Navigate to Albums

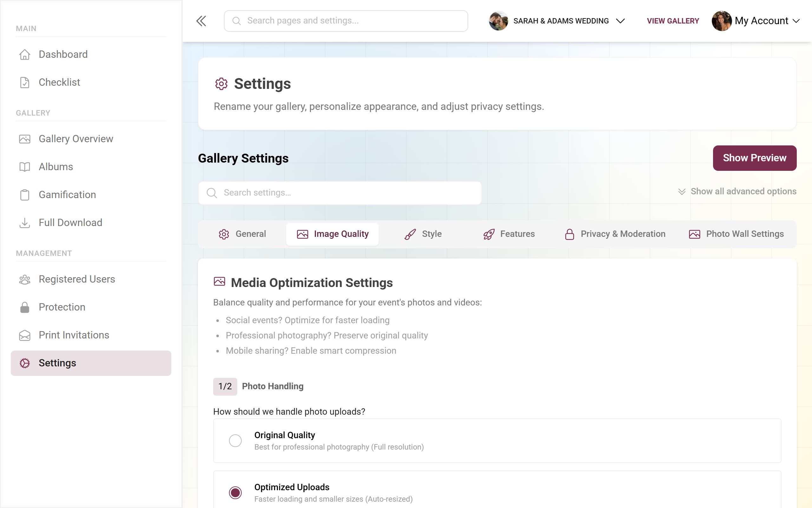point(91,167)
